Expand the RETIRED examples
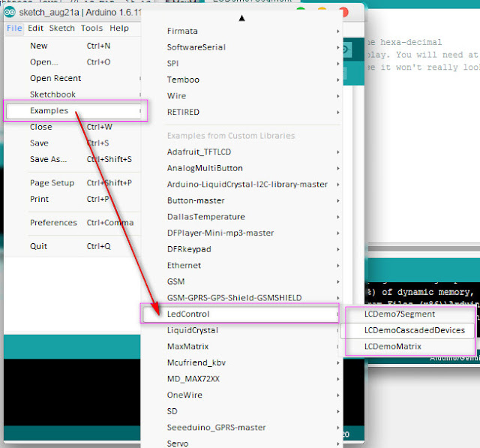The width and height of the screenshot is (480, 448). [241, 112]
